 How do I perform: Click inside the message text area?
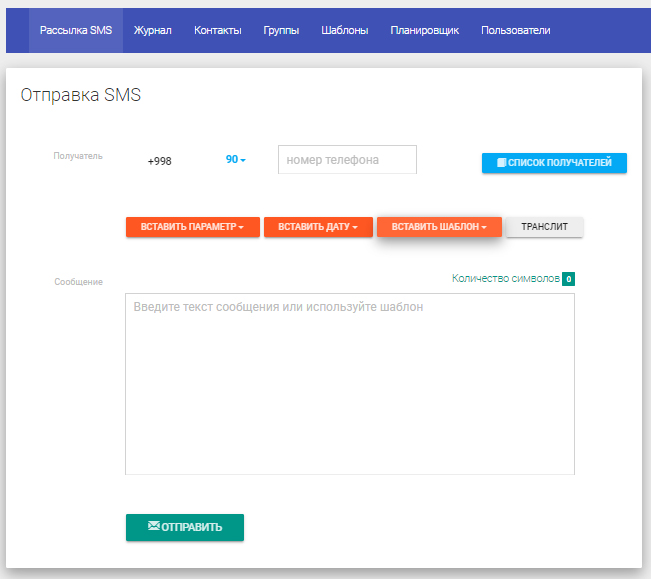coord(349,384)
